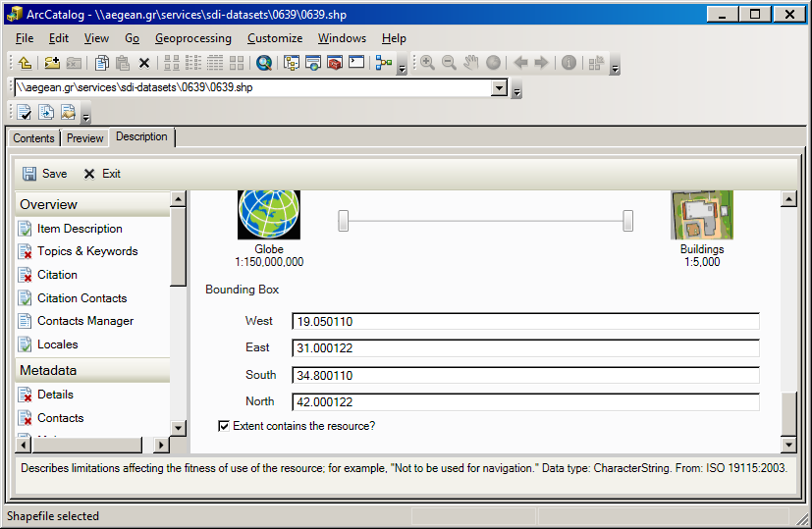Click the Paste toolbar icon

[x=123, y=63]
